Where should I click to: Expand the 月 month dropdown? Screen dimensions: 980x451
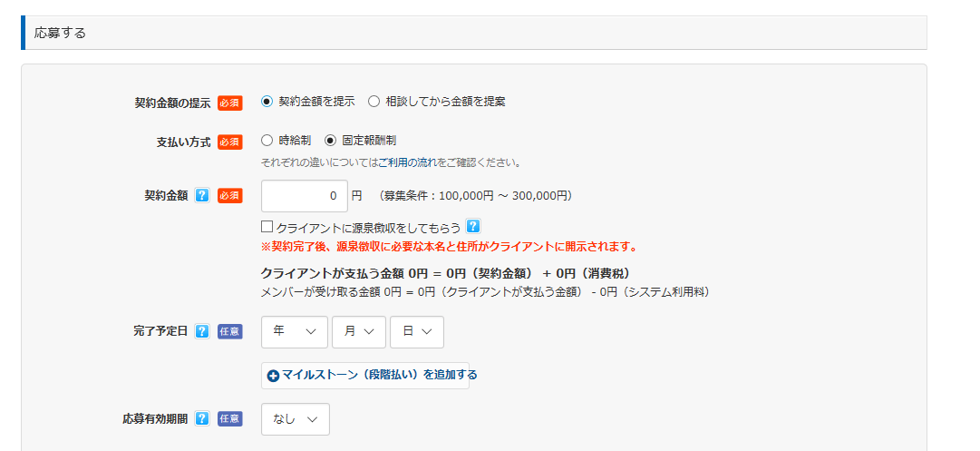[x=359, y=332]
